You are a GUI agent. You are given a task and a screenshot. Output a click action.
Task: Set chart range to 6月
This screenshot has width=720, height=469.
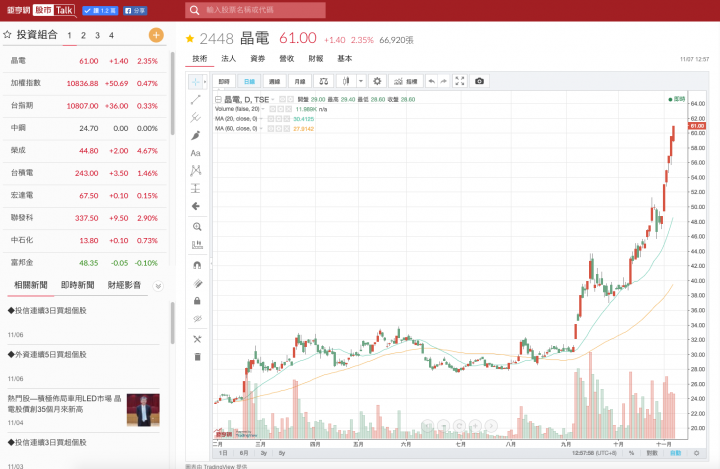[x=244, y=453]
